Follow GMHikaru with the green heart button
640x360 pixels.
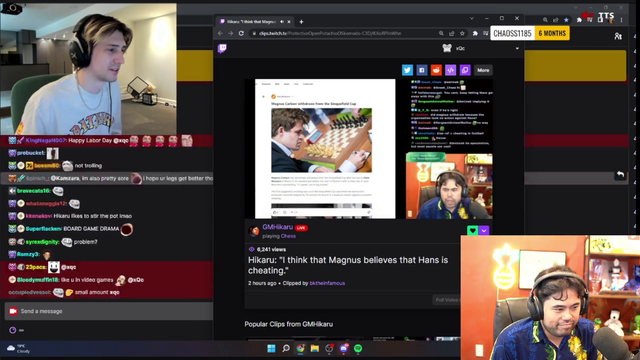[473, 231]
